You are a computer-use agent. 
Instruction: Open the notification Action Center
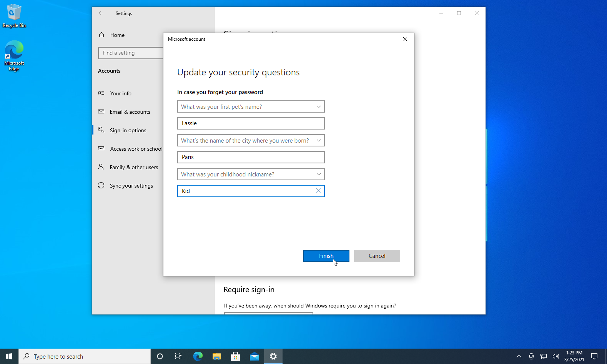tap(594, 356)
